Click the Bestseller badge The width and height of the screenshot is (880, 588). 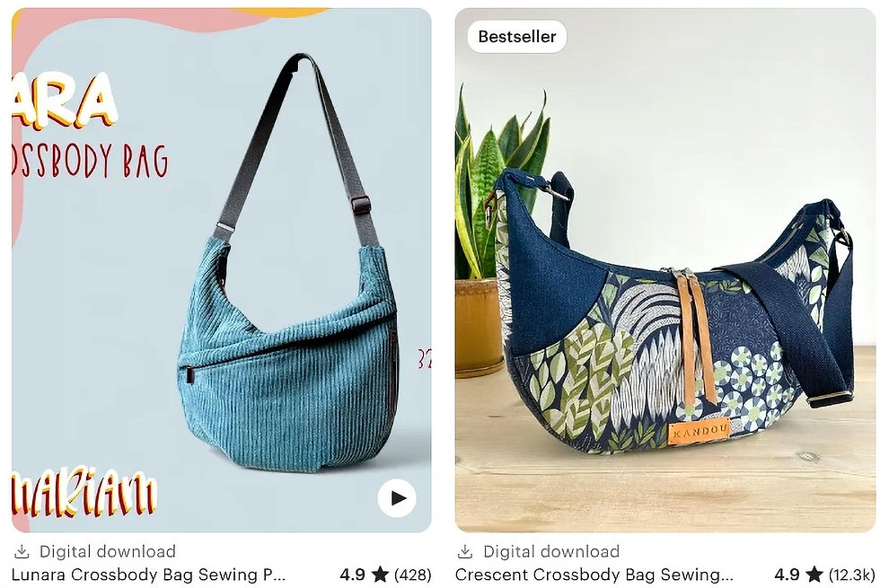coord(517,37)
